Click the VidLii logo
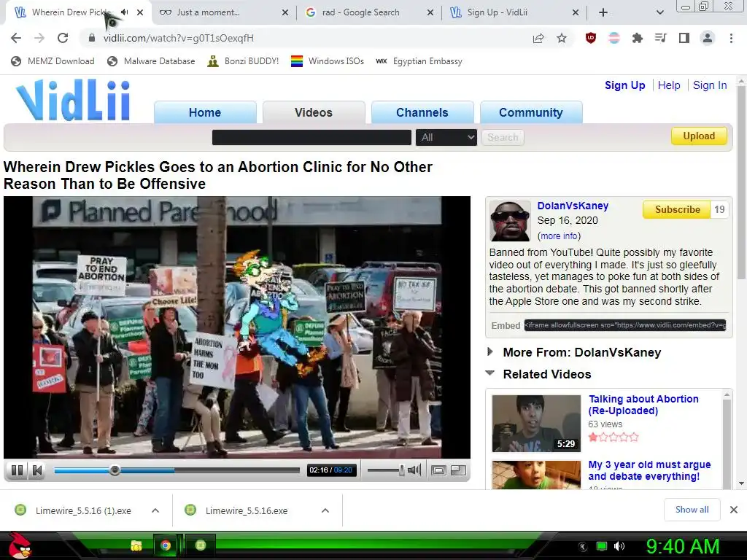This screenshot has height=560, width=747. (73, 100)
